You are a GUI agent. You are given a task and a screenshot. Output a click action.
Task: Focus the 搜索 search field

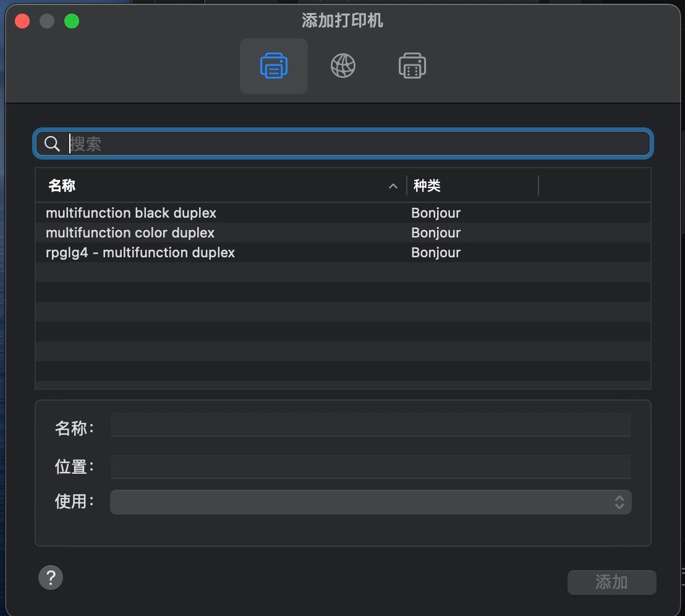(x=343, y=143)
